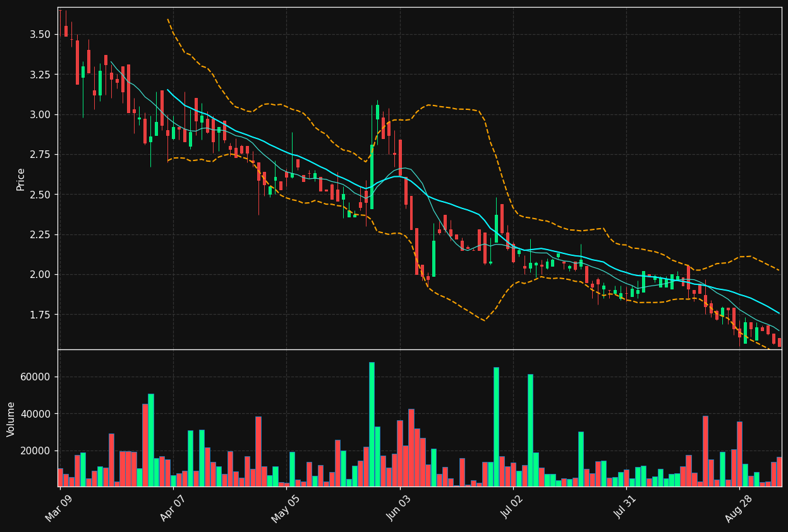Click the 3.25 price tick label
788x532 pixels.
click(40, 75)
